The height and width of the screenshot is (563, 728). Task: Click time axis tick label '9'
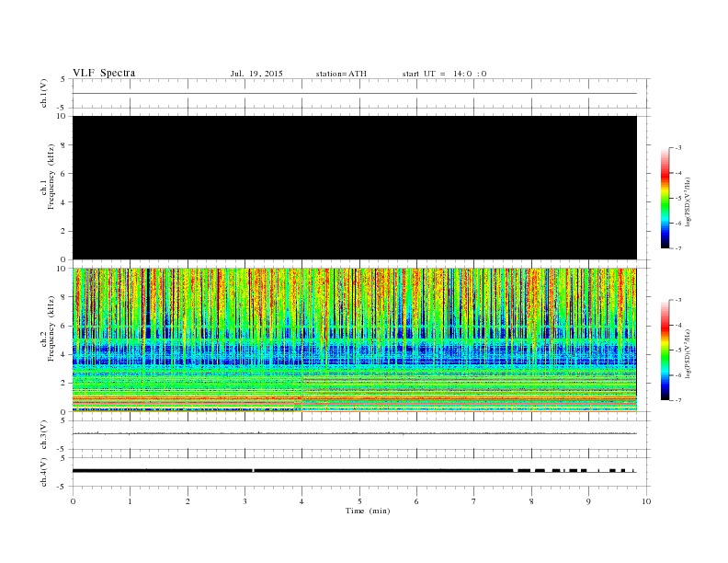(x=588, y=501)
